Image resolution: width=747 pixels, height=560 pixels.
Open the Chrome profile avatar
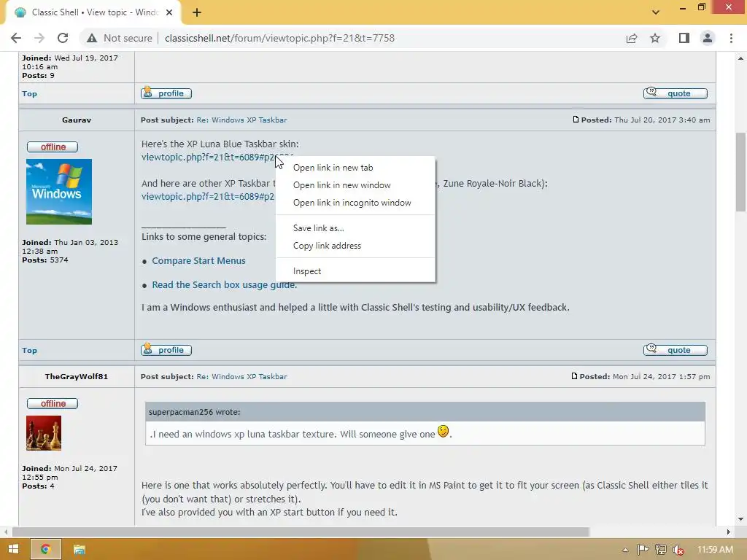[708, 38]
